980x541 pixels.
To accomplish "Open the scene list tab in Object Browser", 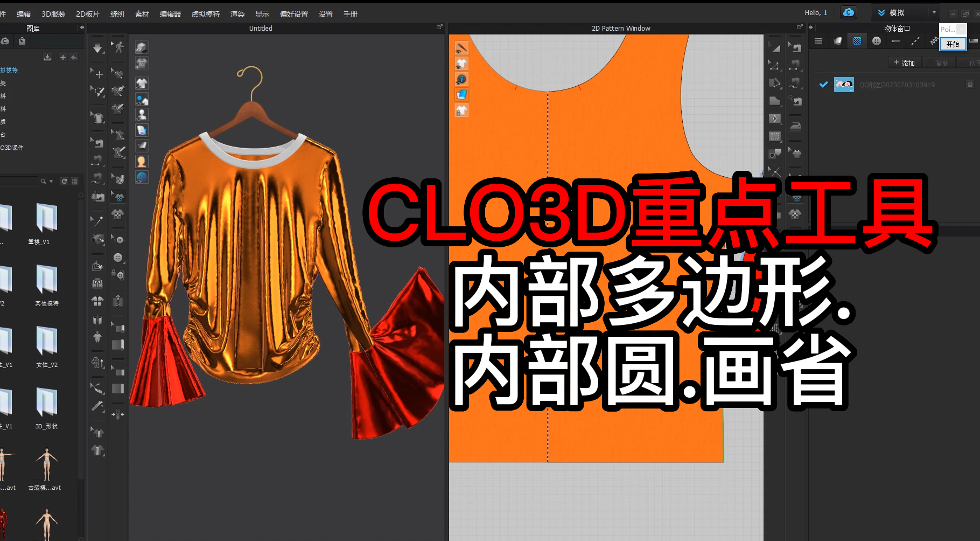I will pos(818,41).
